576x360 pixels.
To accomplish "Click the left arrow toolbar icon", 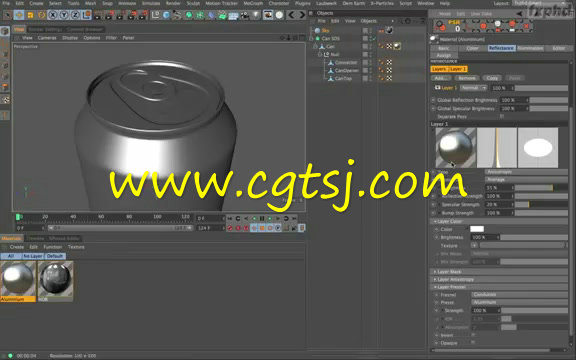I will (291, 15).
